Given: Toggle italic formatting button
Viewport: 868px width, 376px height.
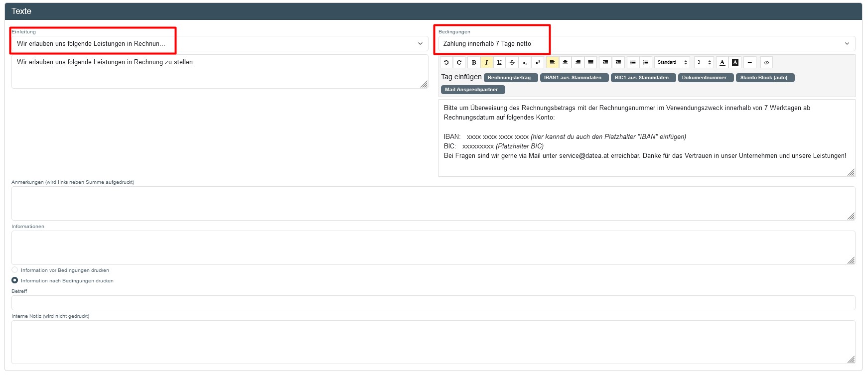Looking at the screenshot, I should (486, 62).
